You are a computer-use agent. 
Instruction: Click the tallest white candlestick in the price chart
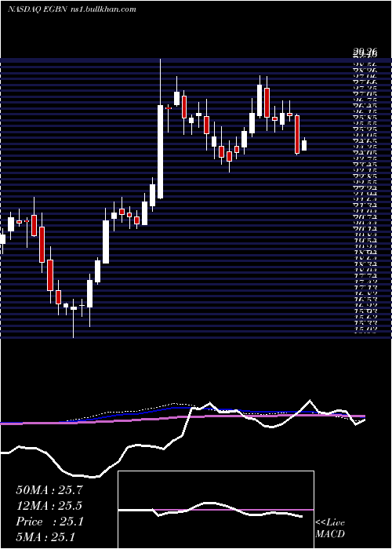click(x=160, y=151)
